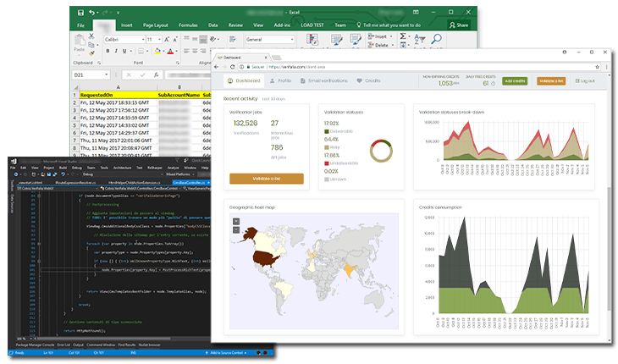Open the AutoSum sigma function

[403, 36]
